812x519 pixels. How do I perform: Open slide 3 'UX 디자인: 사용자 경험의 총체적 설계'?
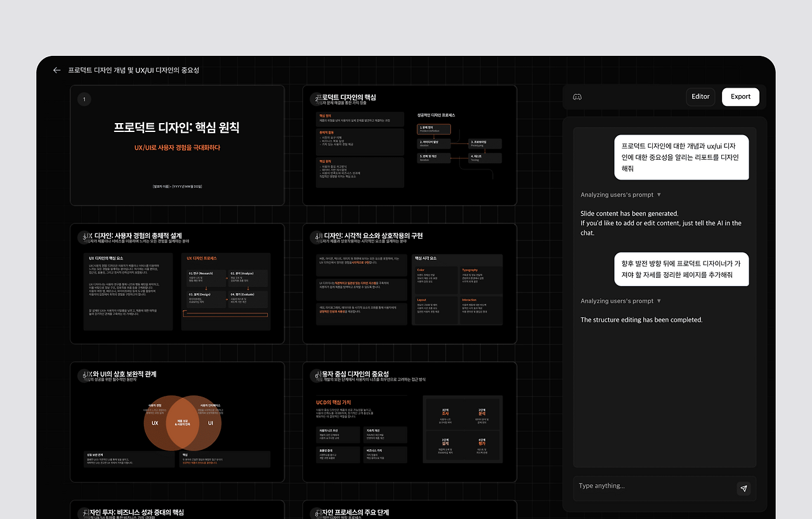(177, 284)
